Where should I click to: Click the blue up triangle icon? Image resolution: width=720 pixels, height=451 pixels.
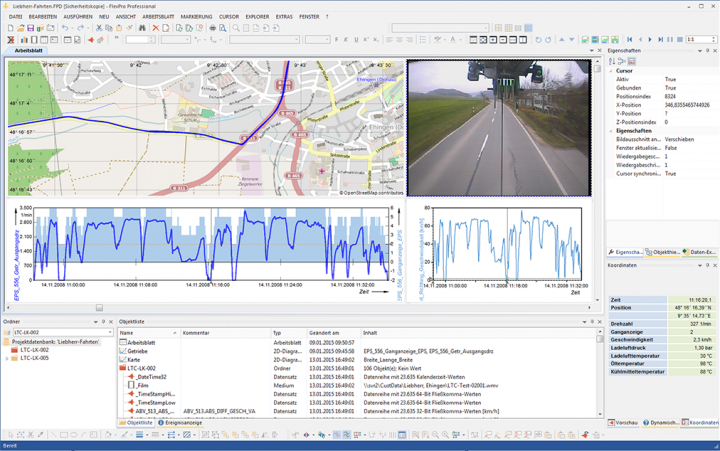tap(562, 40)
